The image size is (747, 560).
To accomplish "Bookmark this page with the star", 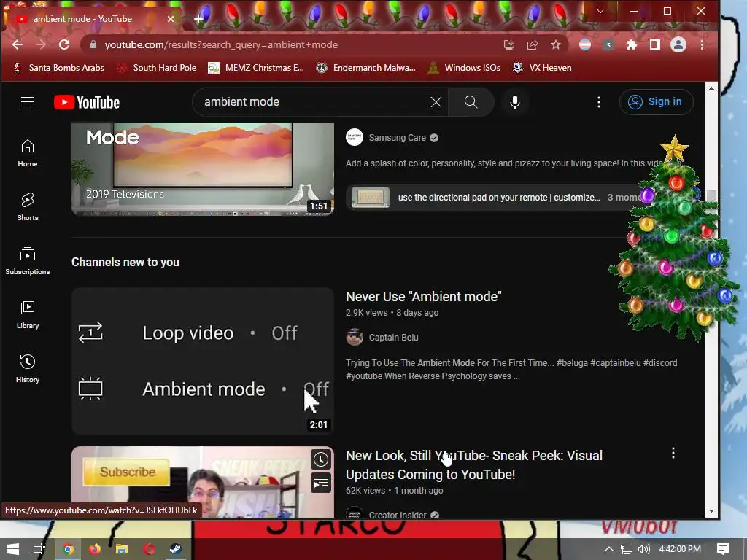I will coord(555,44).
